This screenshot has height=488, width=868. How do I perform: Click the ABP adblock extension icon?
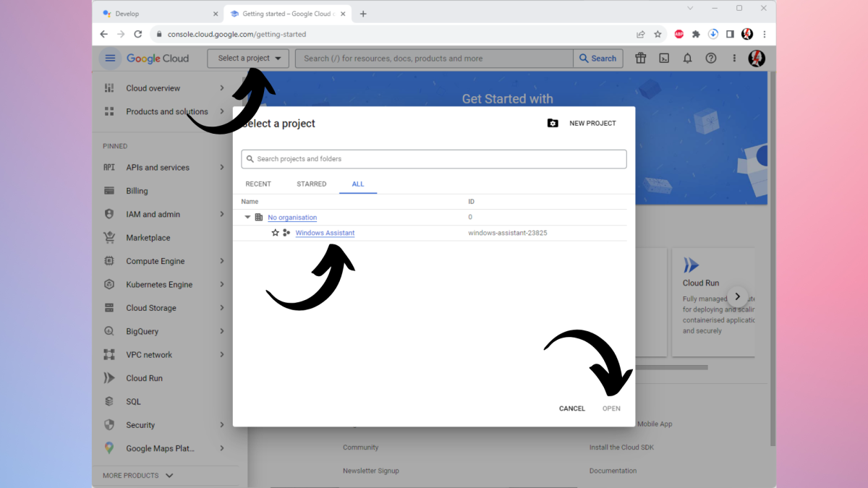click(678, 34)
